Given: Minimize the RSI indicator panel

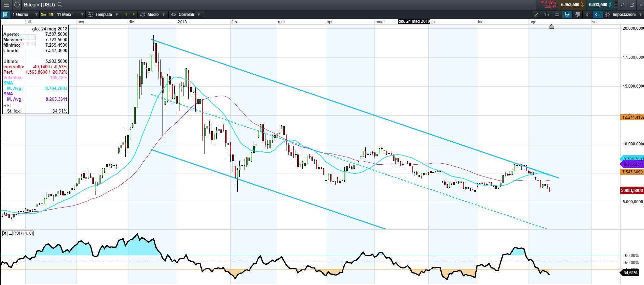Looking at the screenshot, I should pyautogui.click(x=10, y=233).
